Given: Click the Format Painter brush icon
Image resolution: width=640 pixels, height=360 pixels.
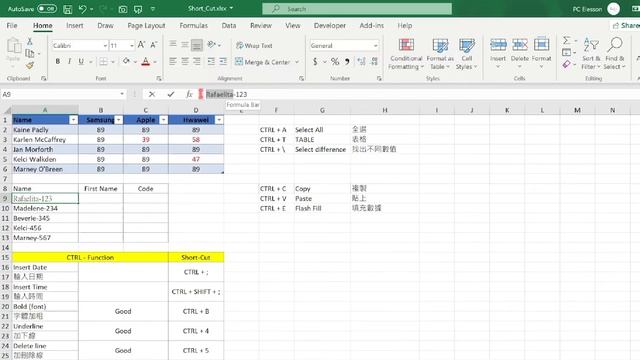Looking at the screenshot, I should click(x=30, y=65).
